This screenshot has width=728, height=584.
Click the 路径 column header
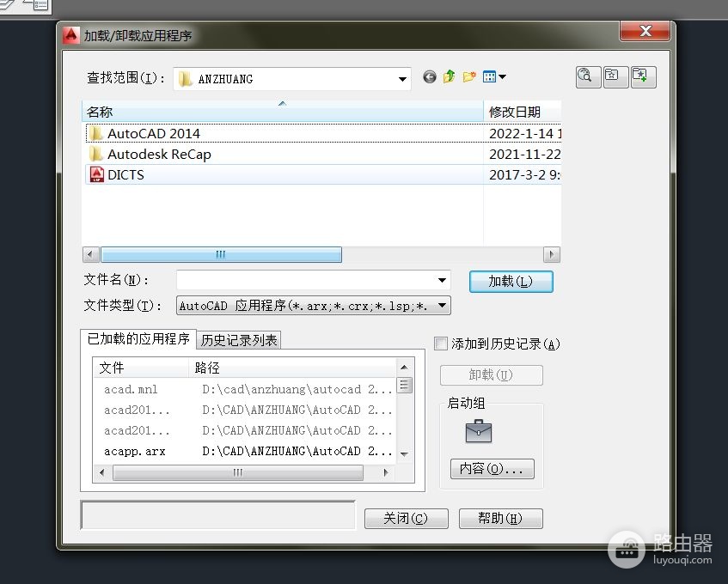point(292,368)
